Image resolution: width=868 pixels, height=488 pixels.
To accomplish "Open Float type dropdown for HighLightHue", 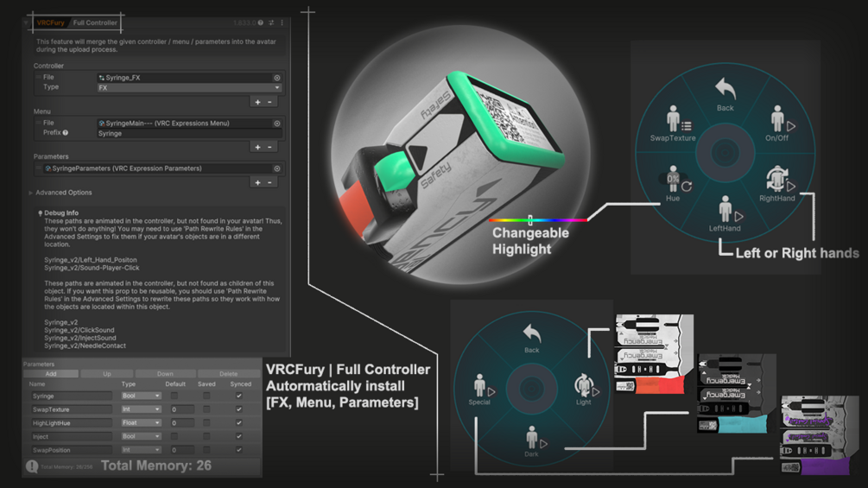I will click(x=141, y=422).
